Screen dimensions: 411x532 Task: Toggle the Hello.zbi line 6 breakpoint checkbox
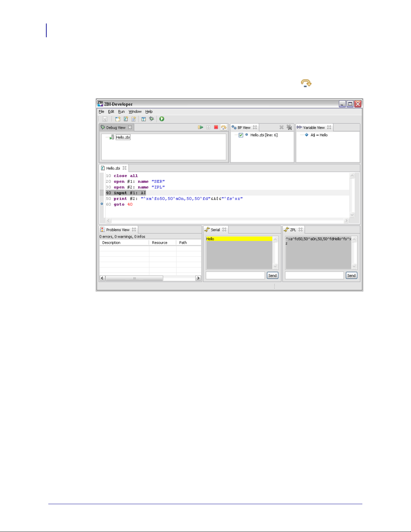[x=241, y=135]
